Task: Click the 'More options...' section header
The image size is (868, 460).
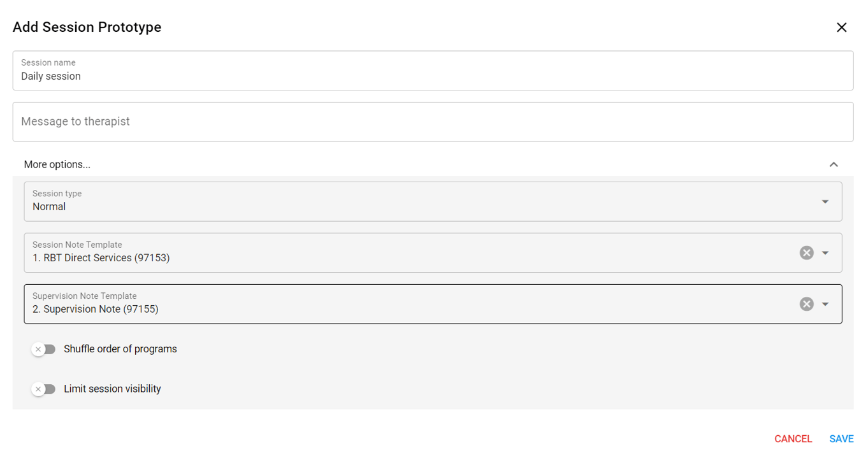Action: [57, 164]
